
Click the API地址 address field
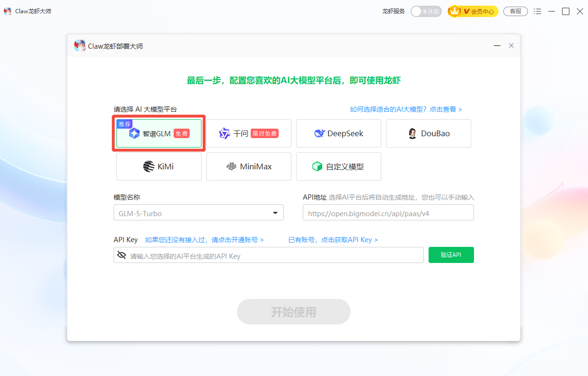coord(388,212)
